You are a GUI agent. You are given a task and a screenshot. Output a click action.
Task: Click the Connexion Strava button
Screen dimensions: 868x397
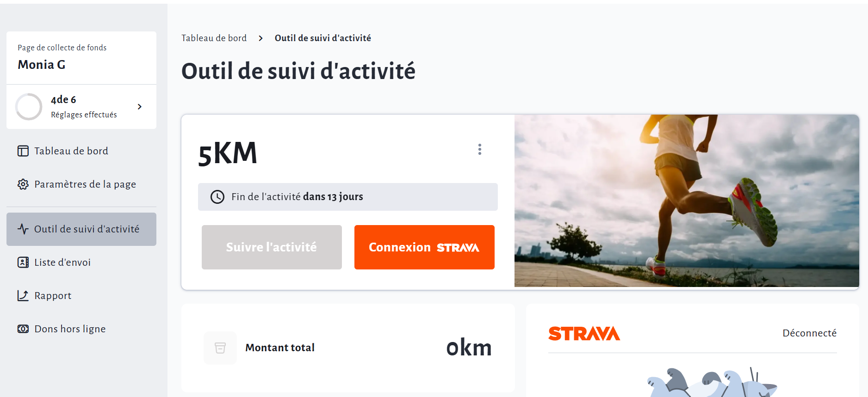point(424,247)
